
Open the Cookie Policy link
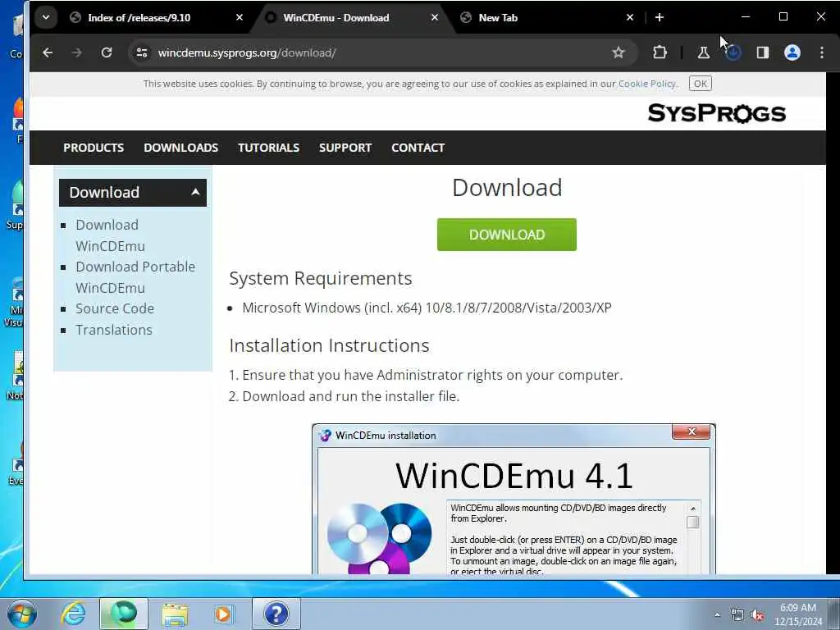pyautogui.click(x=646, y=84)
